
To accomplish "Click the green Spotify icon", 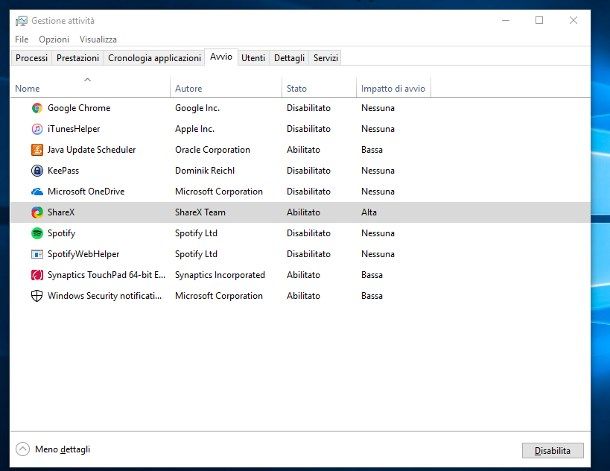I will click(x=37, y=233).
